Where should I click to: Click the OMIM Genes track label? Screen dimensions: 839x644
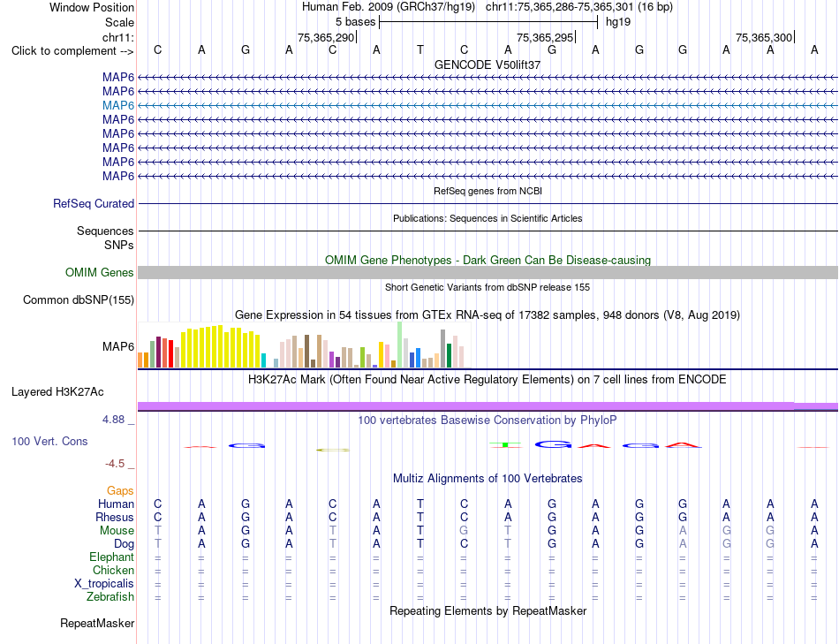(100, 272)
